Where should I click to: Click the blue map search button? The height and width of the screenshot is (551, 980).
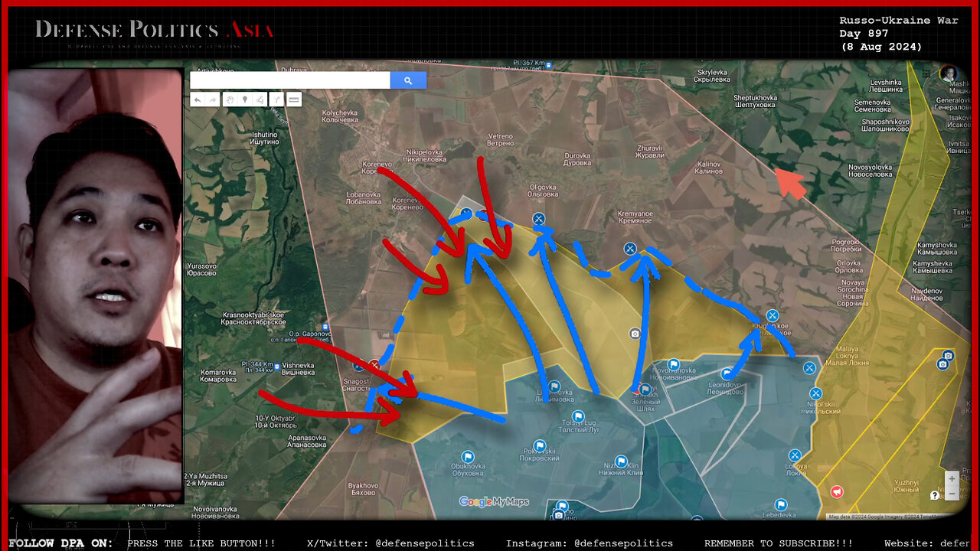(x=408, y=80)
